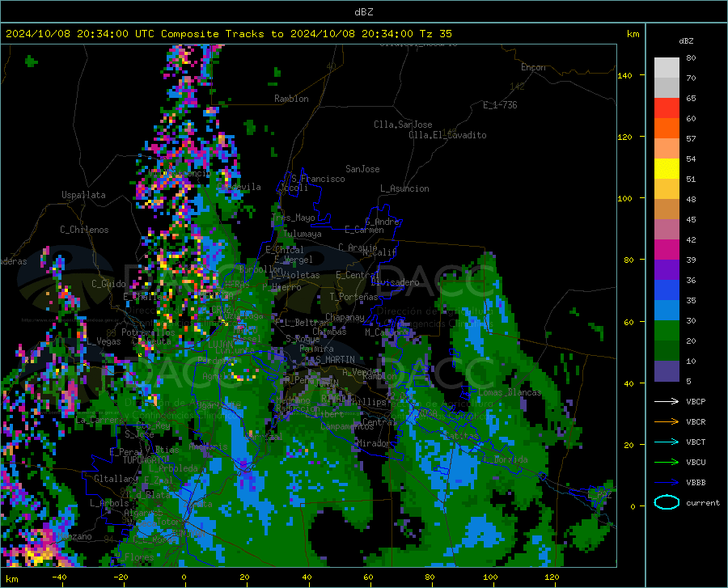728x588 pixels.
Task: Click the 100 km tick on vertical axis
Action: coord(625,198)
